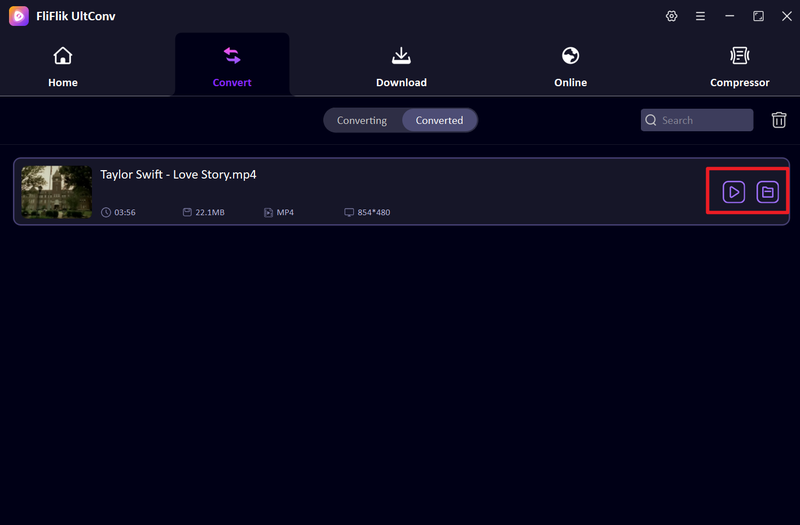Click the magnifier icon in search box
The image size is (800, 525).
652,120
